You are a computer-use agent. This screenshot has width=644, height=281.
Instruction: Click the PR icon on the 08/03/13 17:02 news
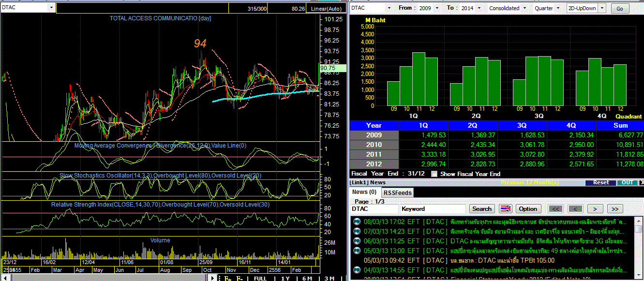pyautogui.click(x=357, y=222)
